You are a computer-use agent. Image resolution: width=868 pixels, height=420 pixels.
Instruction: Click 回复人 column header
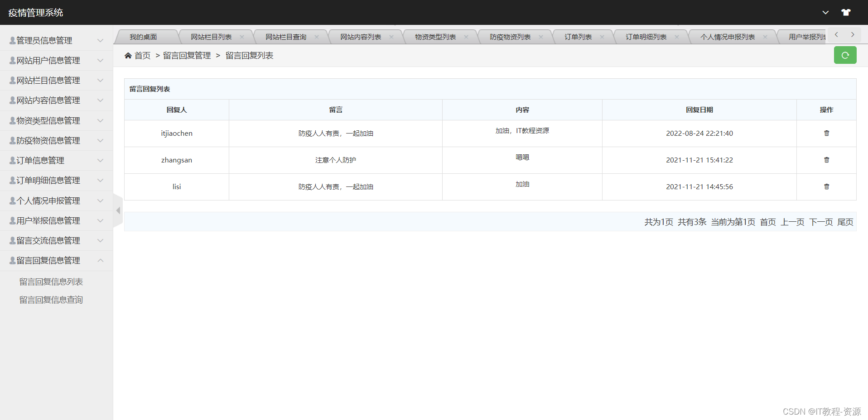coord(177,110)
